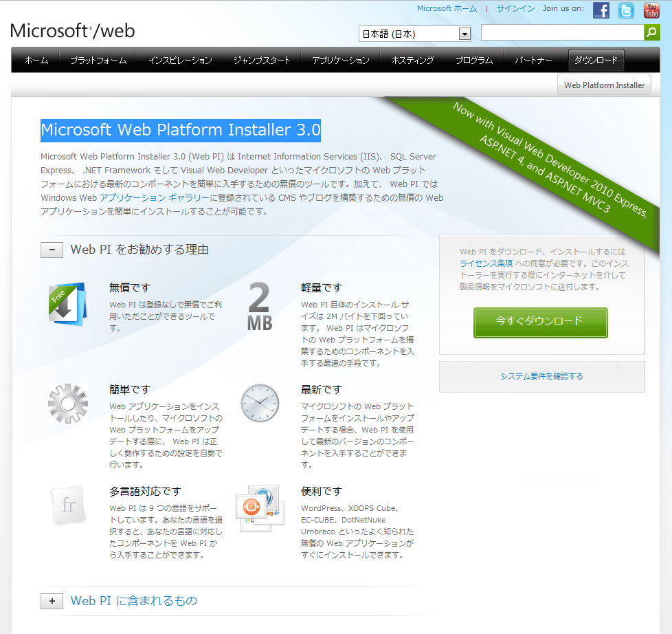Open the アプリケーション menu item

click(x=341, y=61)
